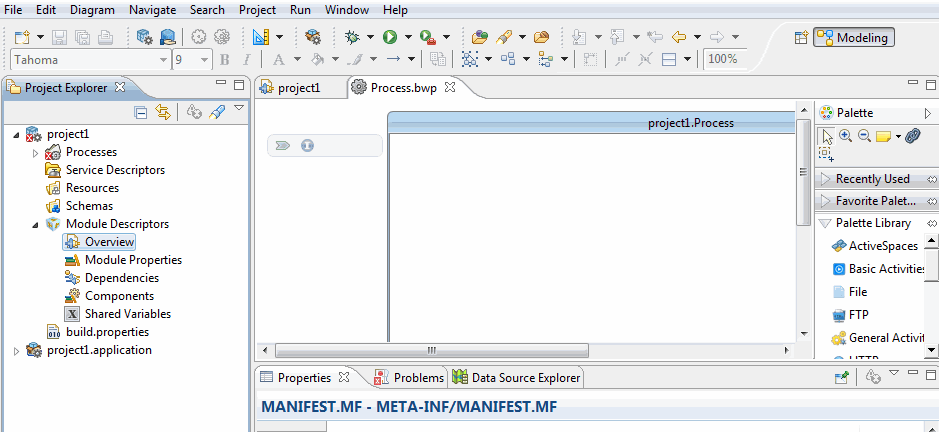Select Resources folder in tree
Image resolution: width=939 pixels, height=432 pixels.
92,188
